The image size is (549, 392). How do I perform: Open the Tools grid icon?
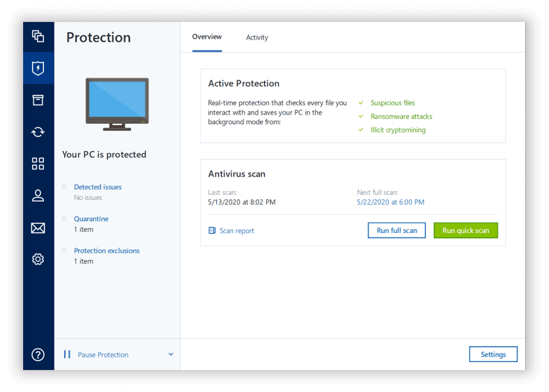click(x=38, y=164)
